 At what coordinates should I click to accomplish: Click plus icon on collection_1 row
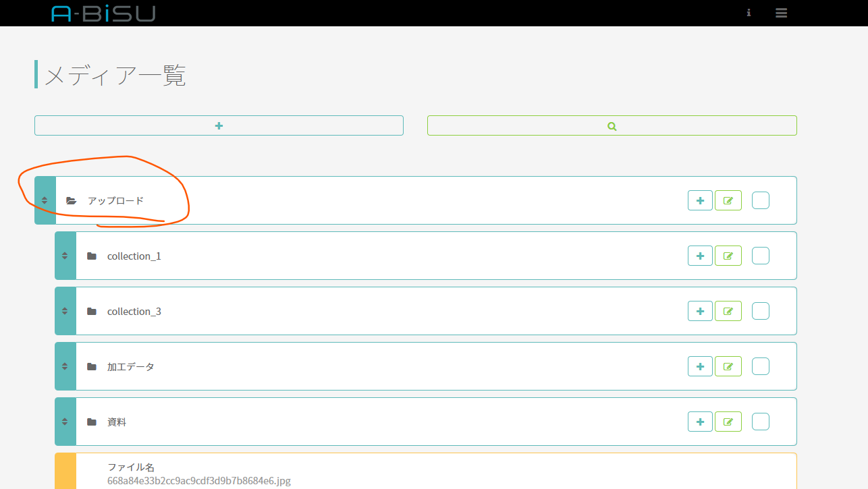[700, 256]
